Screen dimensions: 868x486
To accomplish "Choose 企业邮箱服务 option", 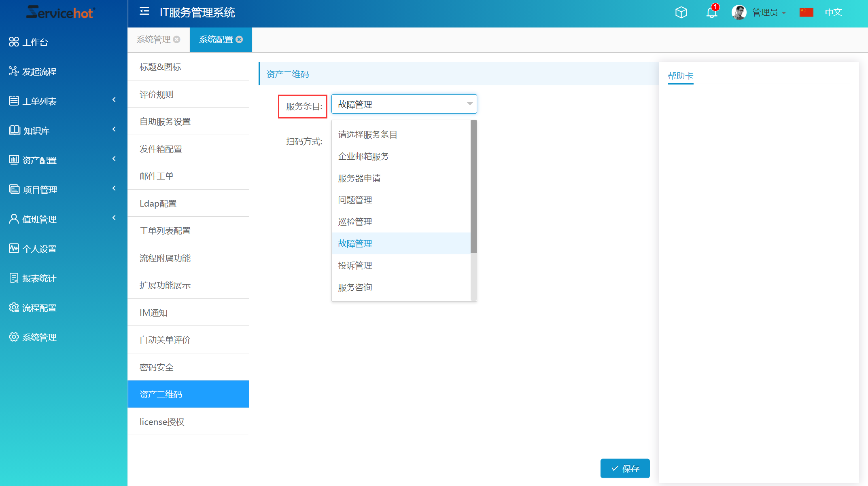I will [x=363, y=156].
